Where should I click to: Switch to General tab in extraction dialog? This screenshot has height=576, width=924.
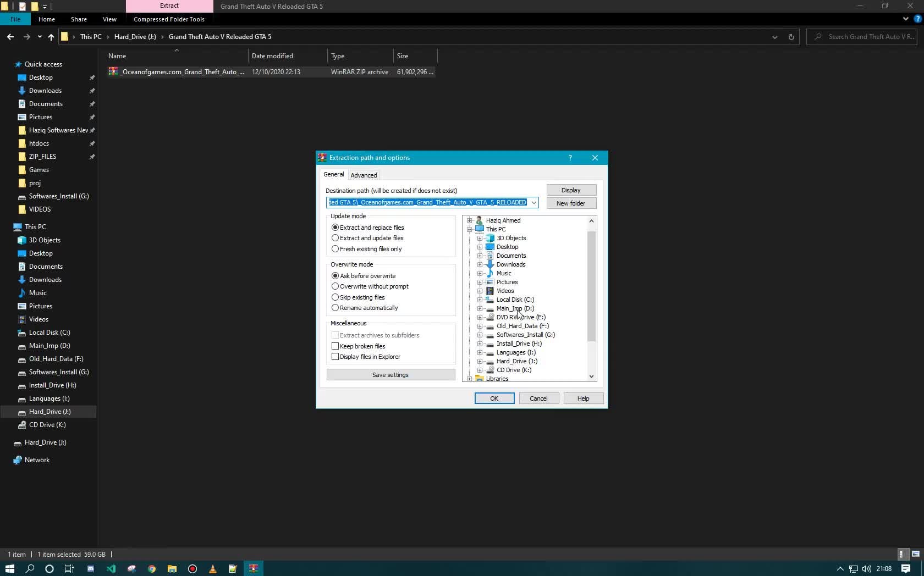[333, 174]
